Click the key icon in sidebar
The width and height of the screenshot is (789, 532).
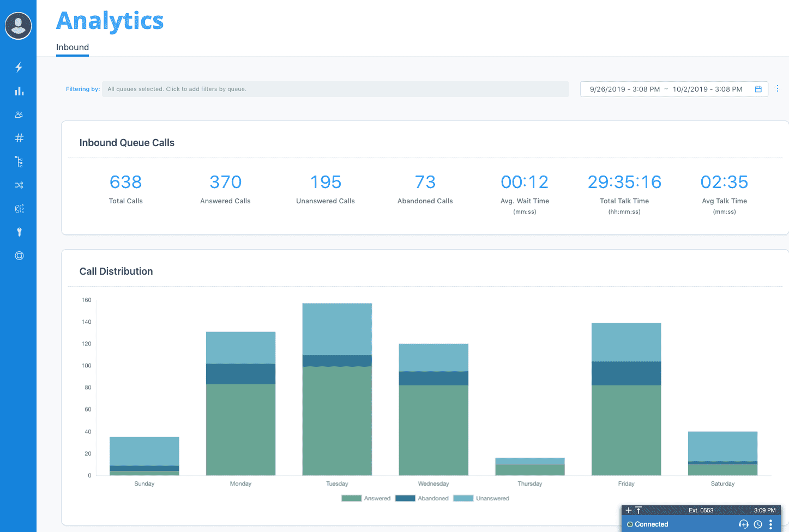(19, 232)
